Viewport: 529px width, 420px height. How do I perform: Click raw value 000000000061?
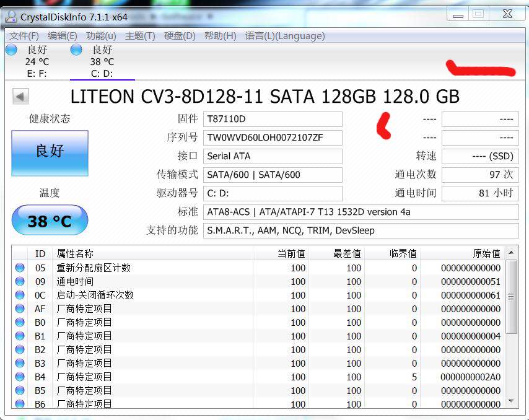pos(471,295)
